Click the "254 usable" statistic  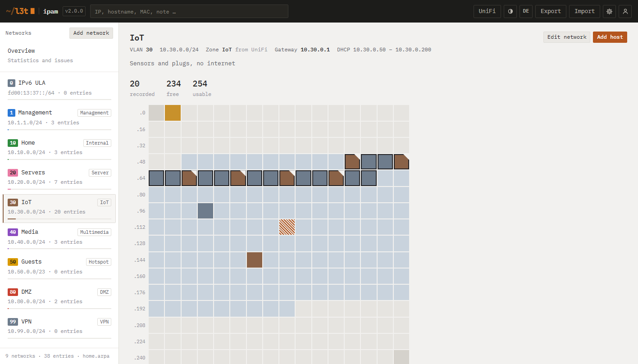click(202, 88)
